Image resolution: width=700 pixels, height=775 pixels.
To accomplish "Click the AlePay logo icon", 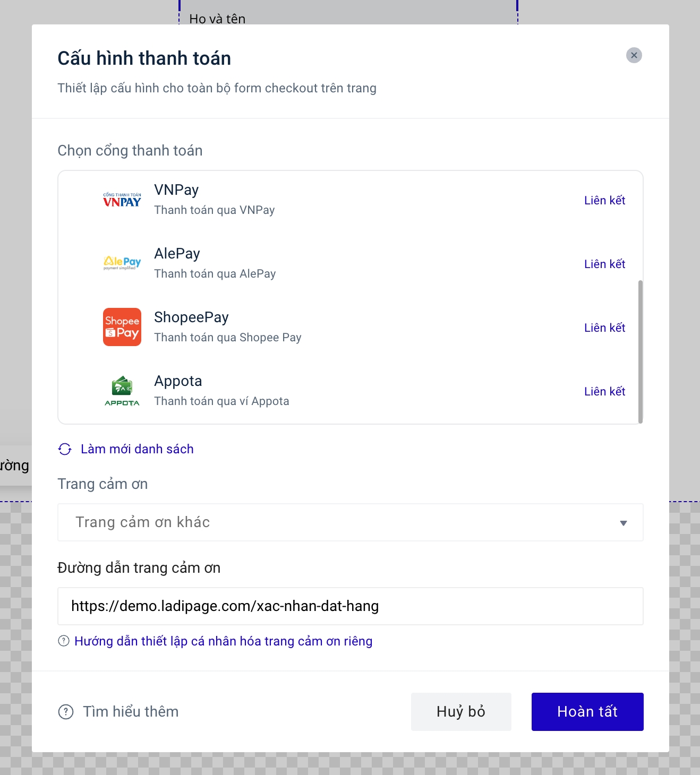I will click(x=122, y=263).
